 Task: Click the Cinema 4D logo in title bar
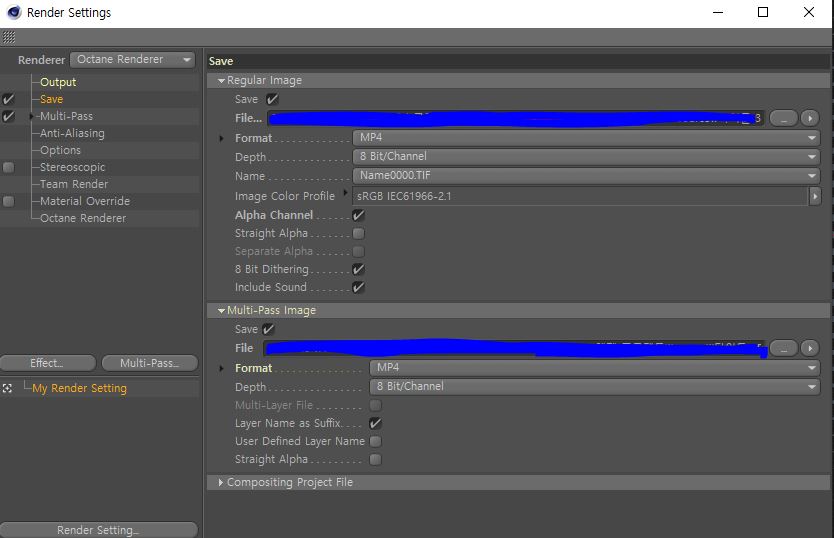pos(14,12)
